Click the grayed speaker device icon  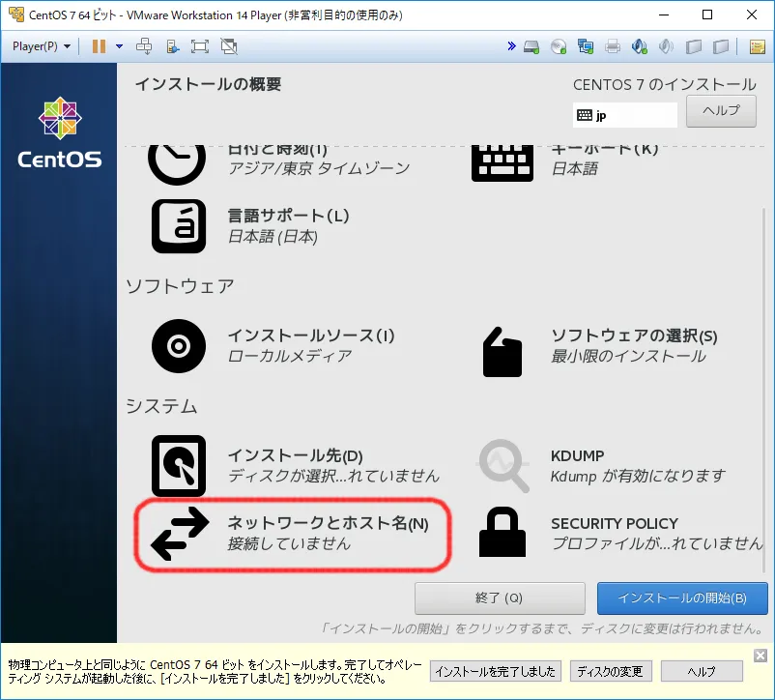pyautogui.click(x=666, y=47)
